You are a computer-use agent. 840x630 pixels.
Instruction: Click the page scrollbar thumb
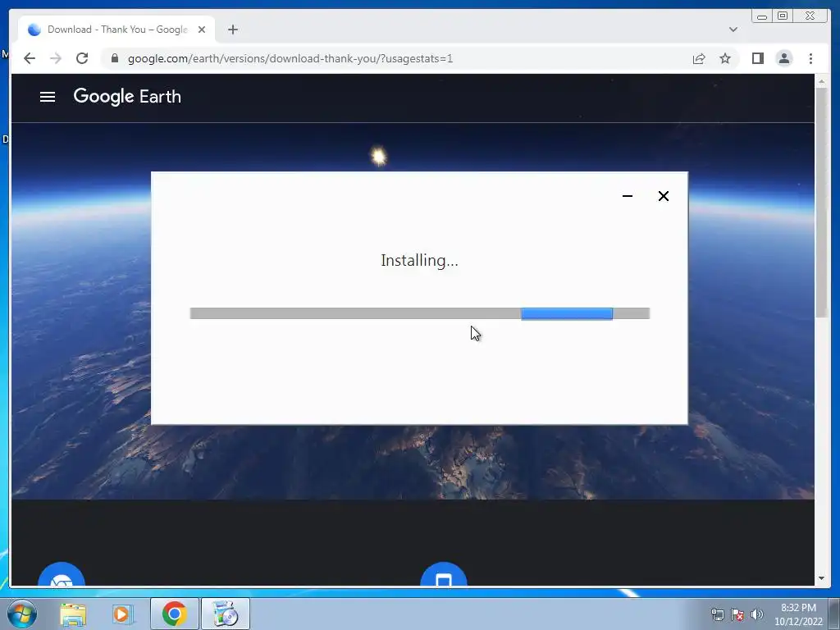tap(821, 203)
